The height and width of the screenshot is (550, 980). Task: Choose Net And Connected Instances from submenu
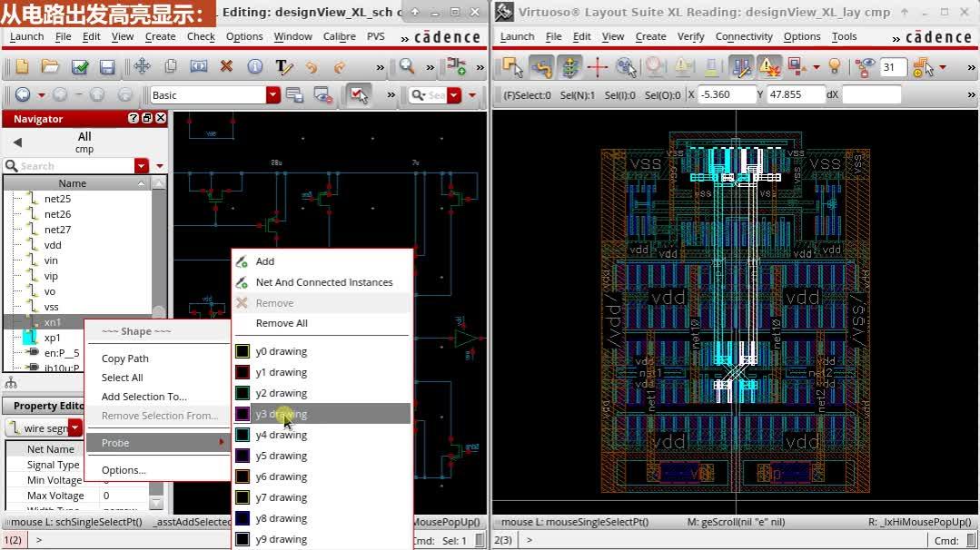pyautogui.click(x=323, y=282)
